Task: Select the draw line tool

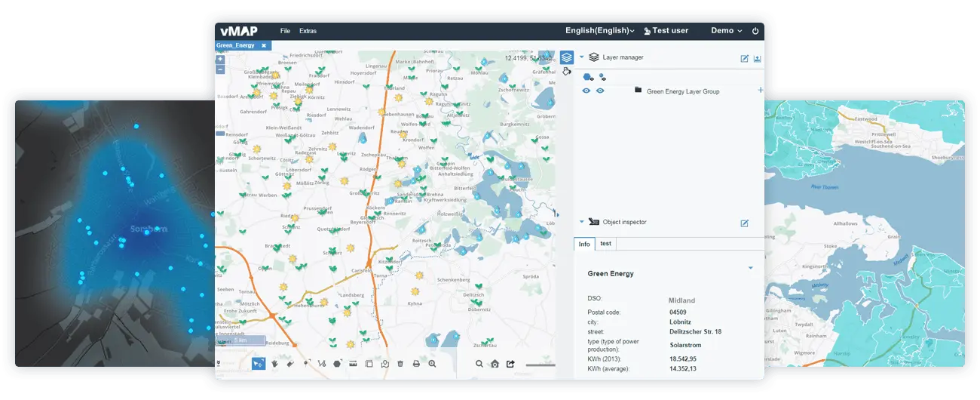Action: (x=322, y=364)
